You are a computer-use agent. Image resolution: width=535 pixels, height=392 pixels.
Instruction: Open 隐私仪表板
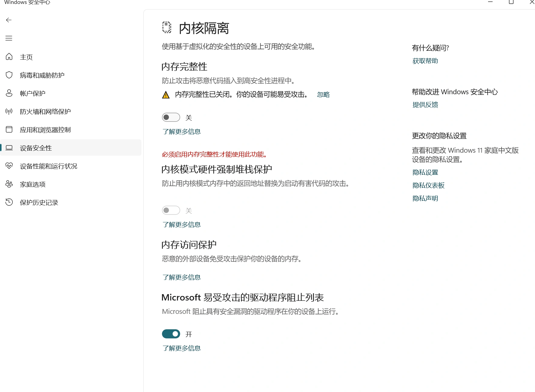point(428,185)
